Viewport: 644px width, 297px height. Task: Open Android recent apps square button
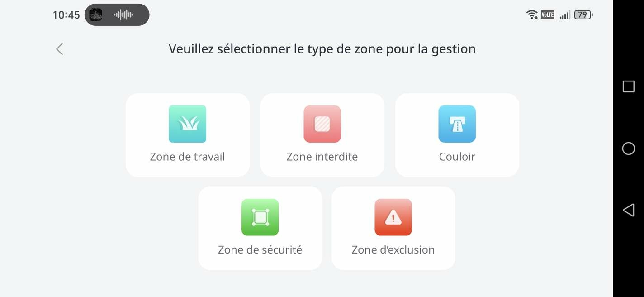point(629,86)
